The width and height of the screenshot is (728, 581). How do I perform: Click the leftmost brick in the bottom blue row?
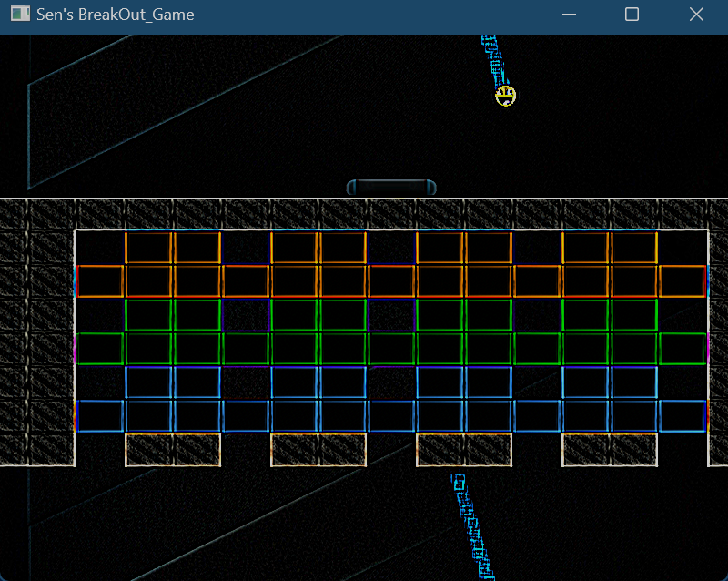100,416
